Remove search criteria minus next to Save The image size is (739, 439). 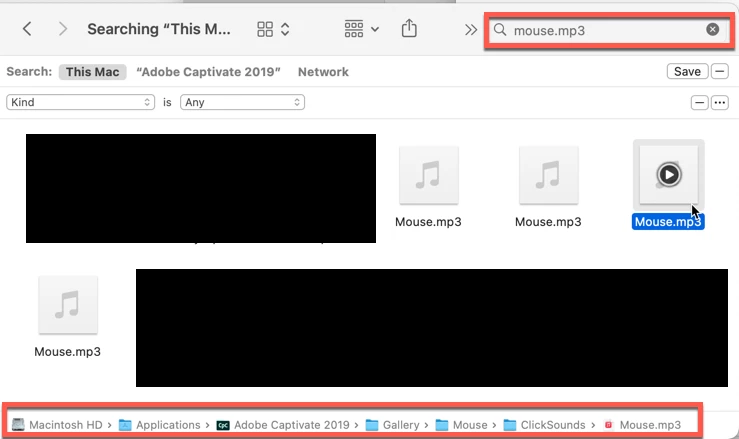click(720, 72)
